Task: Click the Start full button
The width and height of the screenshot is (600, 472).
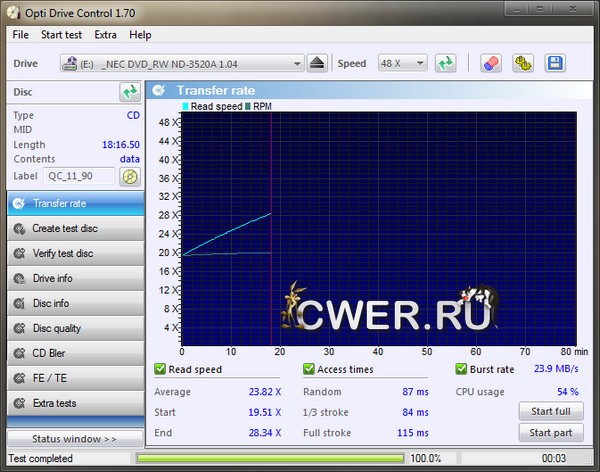Action: click(551, 411)
